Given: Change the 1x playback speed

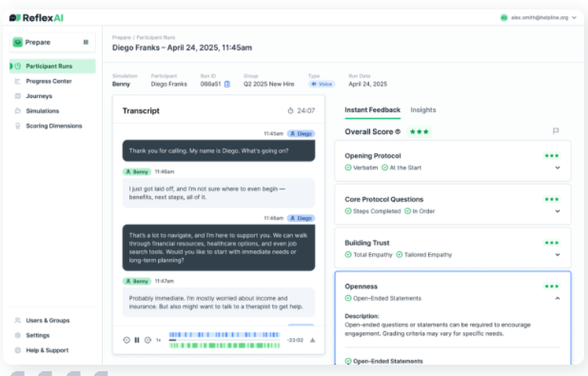Looking at the screenshot, I should (x=159, y=340).
